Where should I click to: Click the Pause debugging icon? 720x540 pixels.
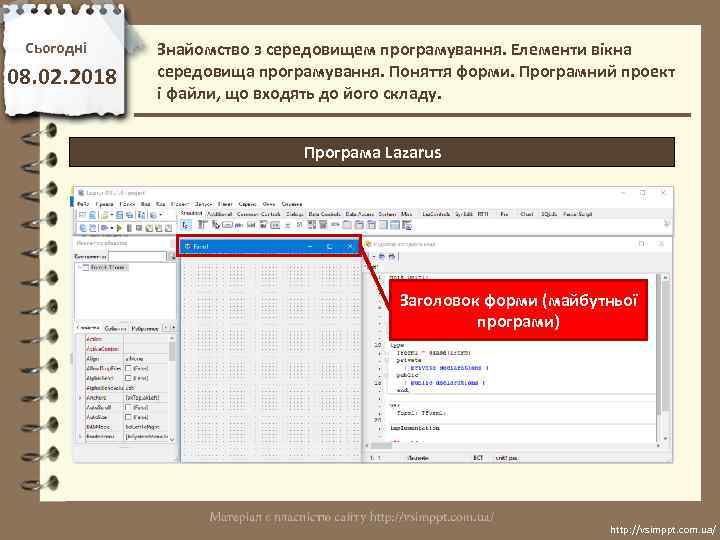[x=129, y=227]
